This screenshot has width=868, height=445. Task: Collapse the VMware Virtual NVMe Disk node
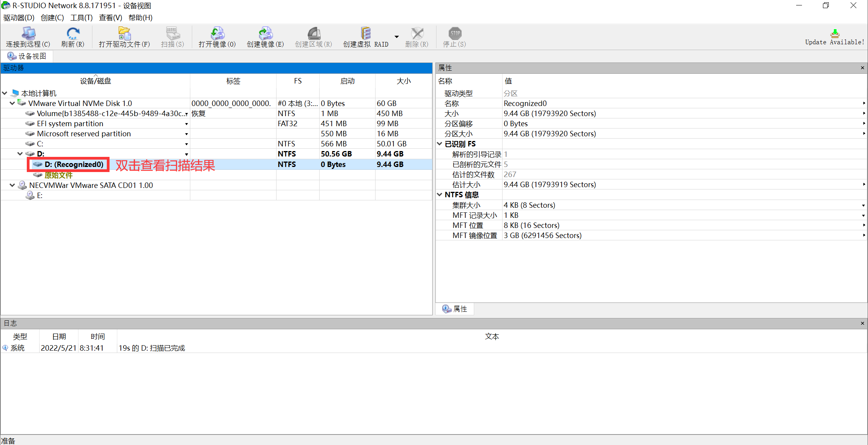coord(12,103)
